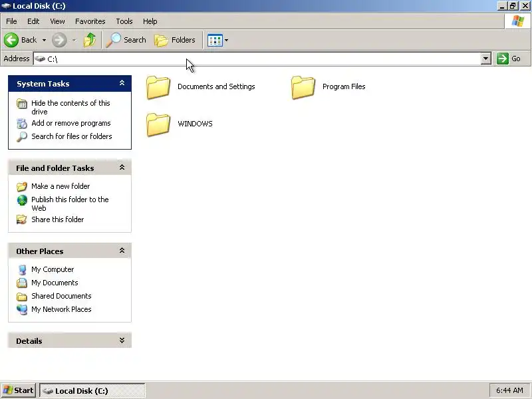Click the WINDOWS folder name

point(195,124)
